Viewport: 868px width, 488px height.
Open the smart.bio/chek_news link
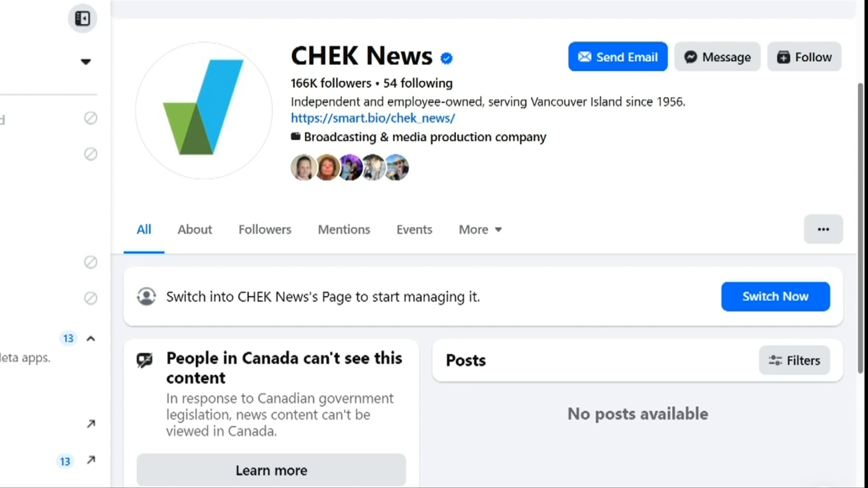click(373, 118)
